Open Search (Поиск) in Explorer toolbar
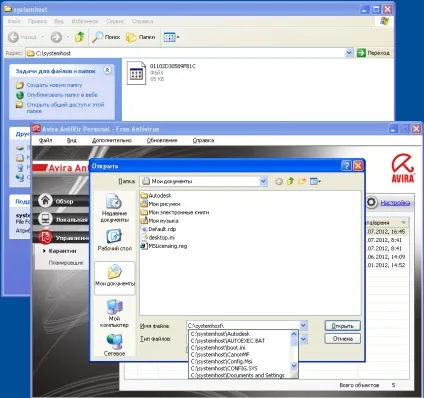 coord(106,37)
